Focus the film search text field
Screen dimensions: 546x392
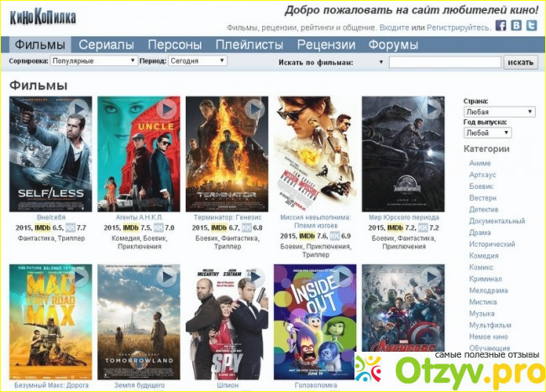click(444, 63)
